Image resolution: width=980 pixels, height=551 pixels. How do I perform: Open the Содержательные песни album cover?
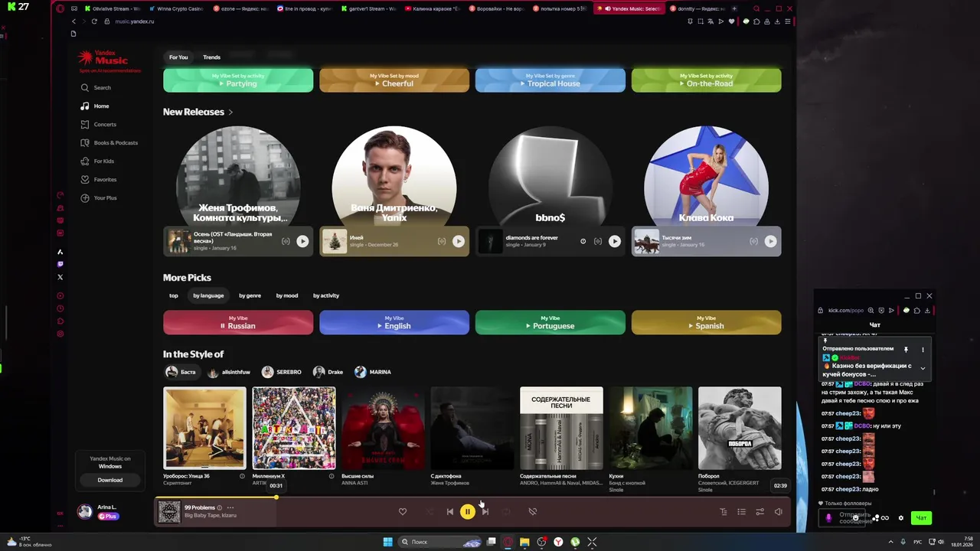point(561,428)
